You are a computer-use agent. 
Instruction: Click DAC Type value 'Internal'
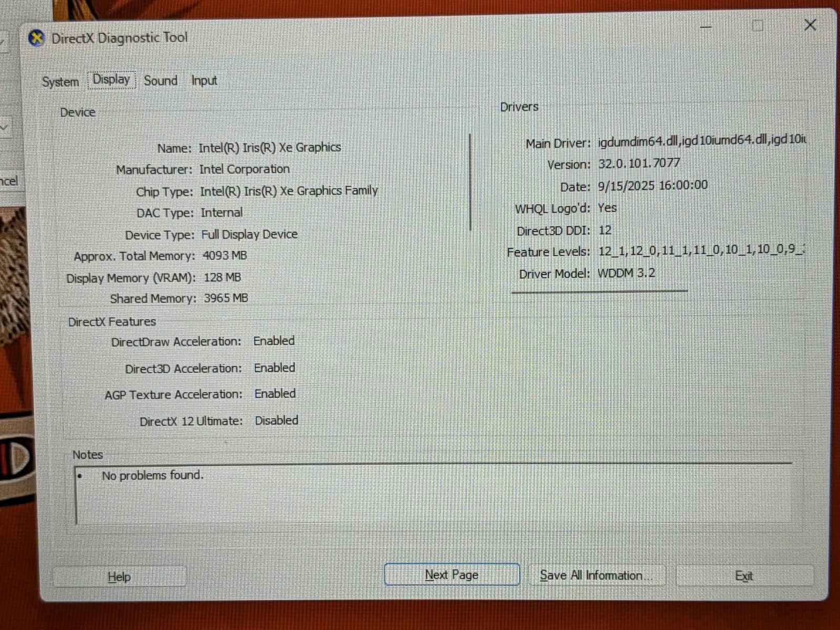click(222, 213)
